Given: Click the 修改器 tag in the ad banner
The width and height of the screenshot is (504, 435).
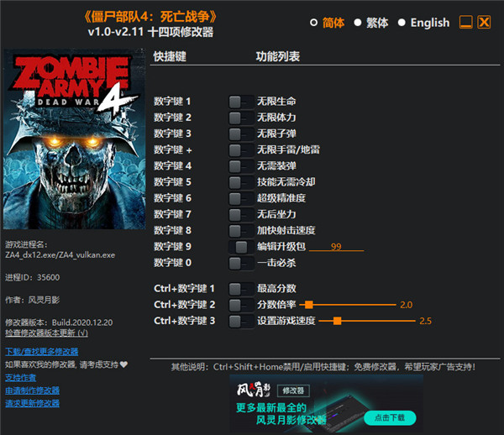Looking at the screenshot, I should 293,390.
